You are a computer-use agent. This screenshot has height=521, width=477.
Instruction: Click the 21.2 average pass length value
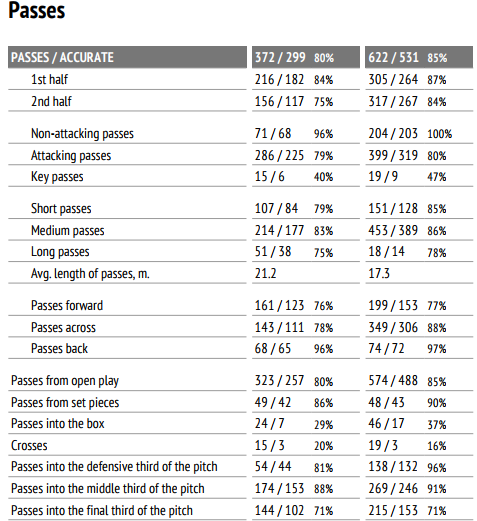[265, 274]
